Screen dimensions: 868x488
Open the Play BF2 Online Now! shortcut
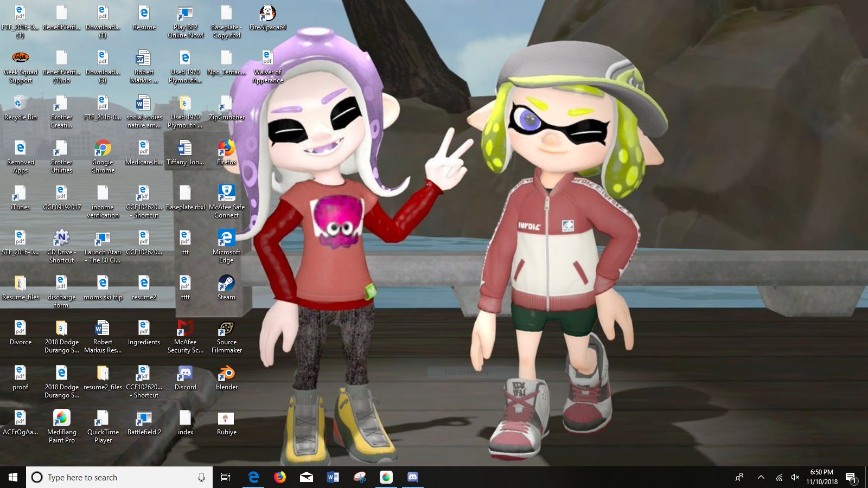186,22
